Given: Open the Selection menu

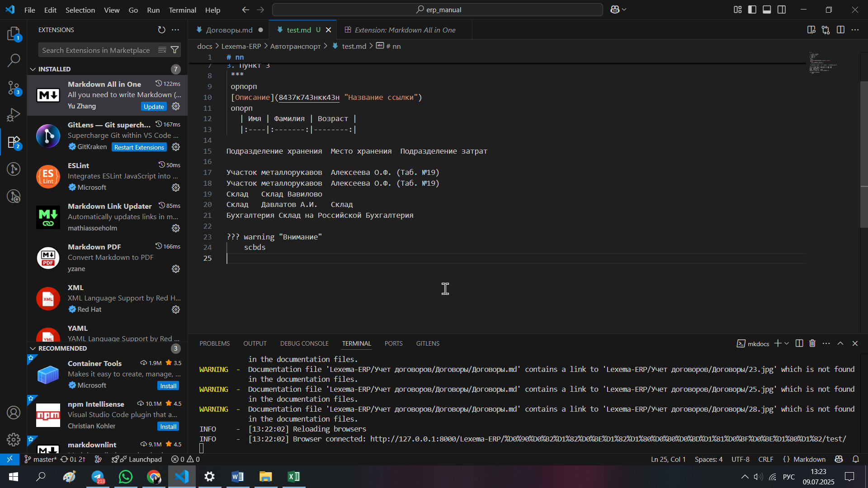Looking at the screenshot, I should (80, 10).
